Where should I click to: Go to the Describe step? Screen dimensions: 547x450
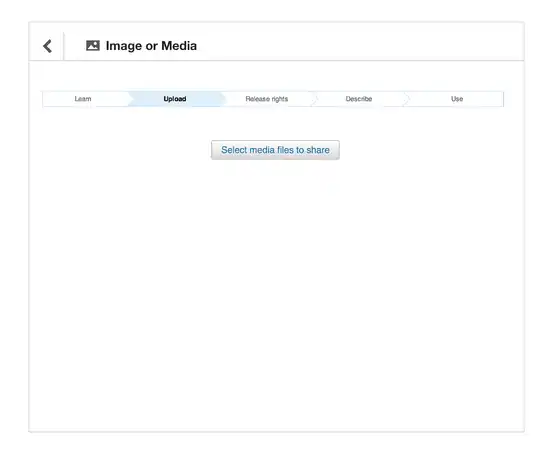(359, 99)
